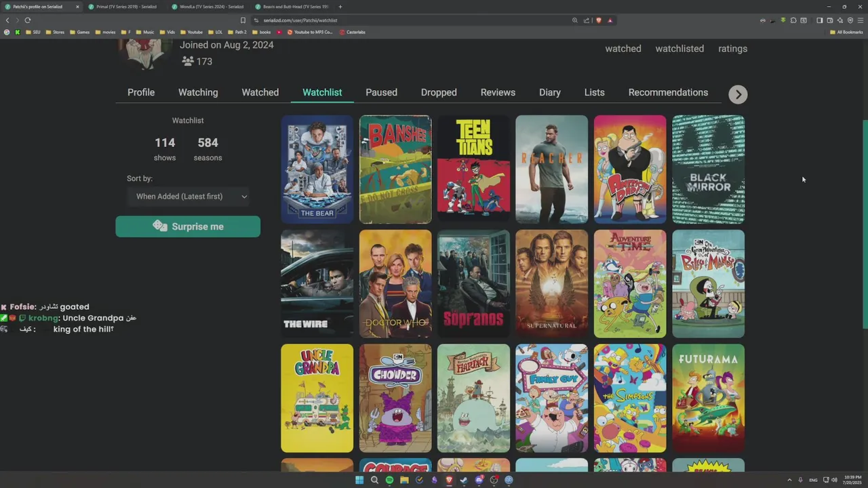Screen dimensions: 868x488
Task: Click the watchlisted stat link
Action: 679,49
